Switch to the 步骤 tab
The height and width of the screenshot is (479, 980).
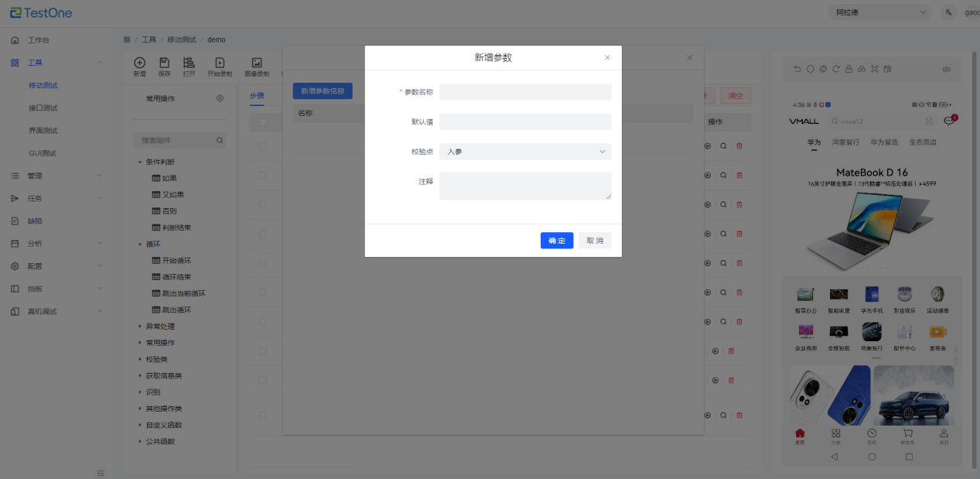(256, 96)
